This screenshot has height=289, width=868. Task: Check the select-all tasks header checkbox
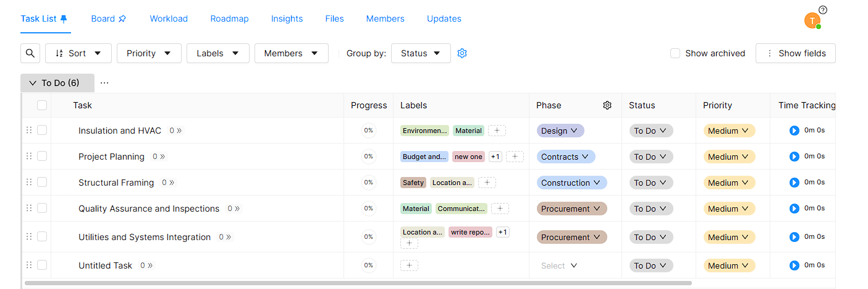click(x=42, y=105)
